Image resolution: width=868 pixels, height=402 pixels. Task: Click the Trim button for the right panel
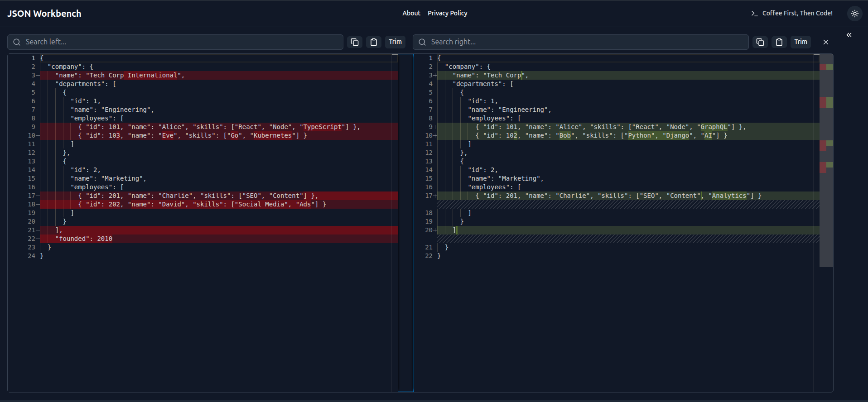click(x=801, y=42)
